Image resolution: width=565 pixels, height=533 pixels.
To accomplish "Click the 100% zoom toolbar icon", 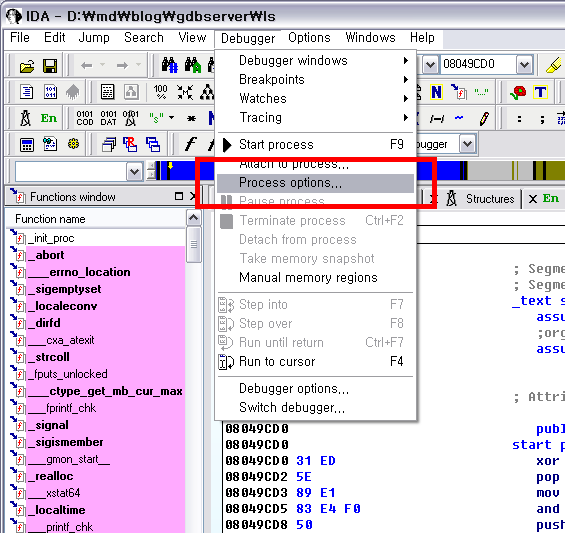I will pyautogui.click(x=160, y=92).
